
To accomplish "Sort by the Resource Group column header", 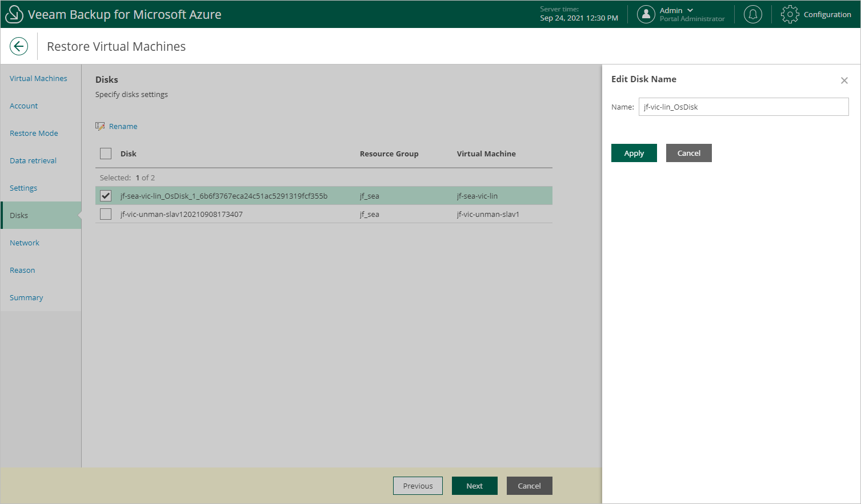I will tap(389, 154).
